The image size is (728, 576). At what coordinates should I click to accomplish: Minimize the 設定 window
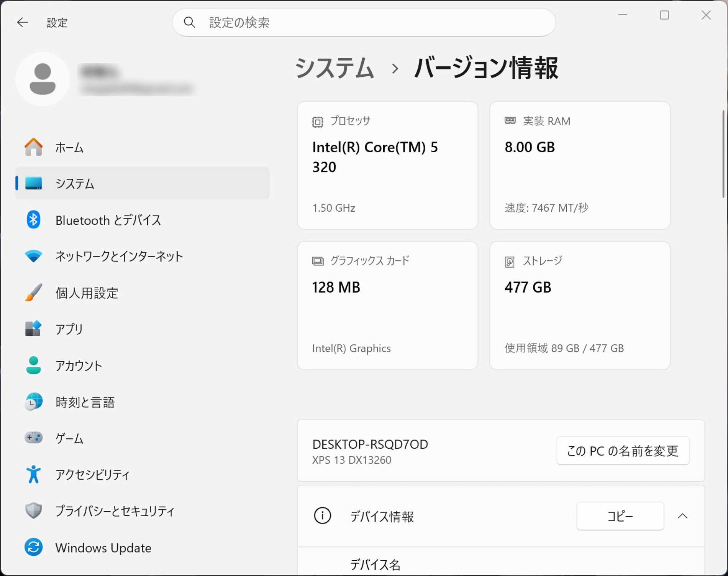tap(623, 15)
